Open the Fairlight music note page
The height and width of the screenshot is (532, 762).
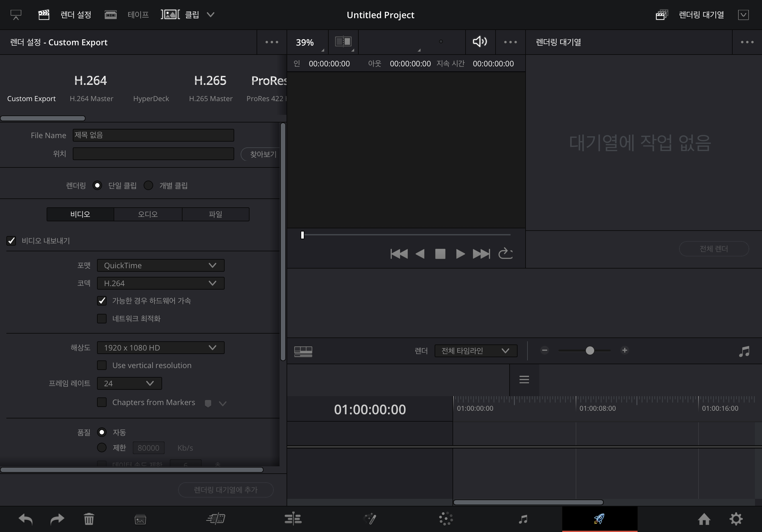click(523, 519)
